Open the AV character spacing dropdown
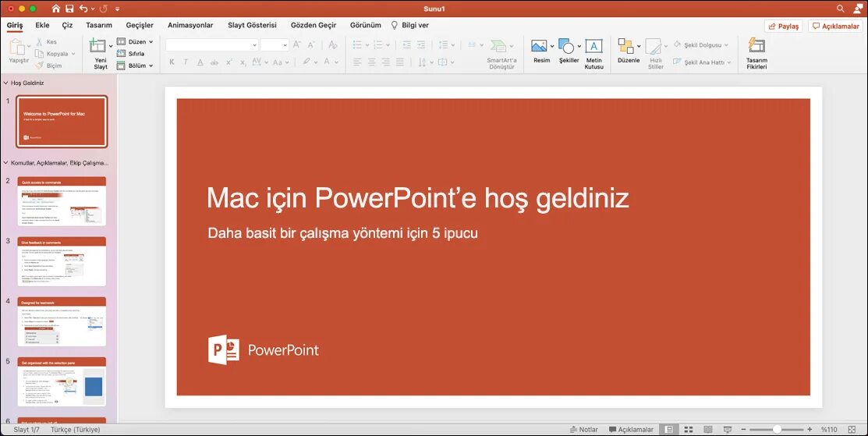This screenshot has height=436, width=868. tap(260, 62)
